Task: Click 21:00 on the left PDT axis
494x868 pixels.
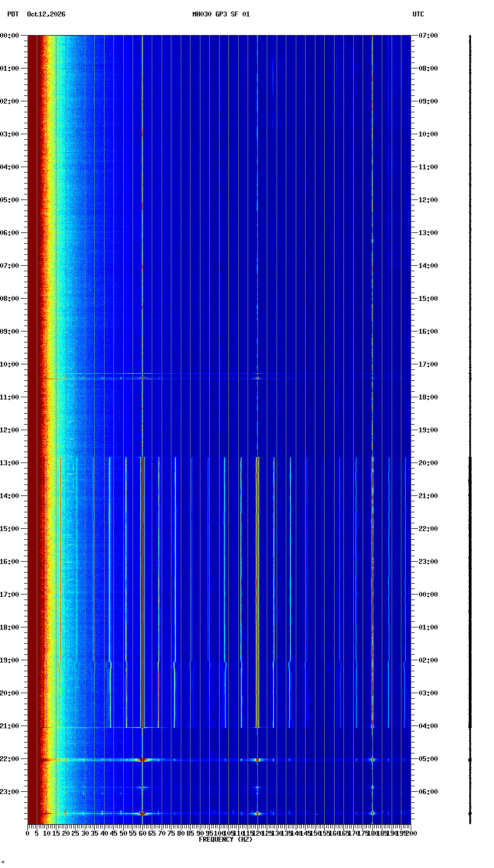Action: coord(10,726)
